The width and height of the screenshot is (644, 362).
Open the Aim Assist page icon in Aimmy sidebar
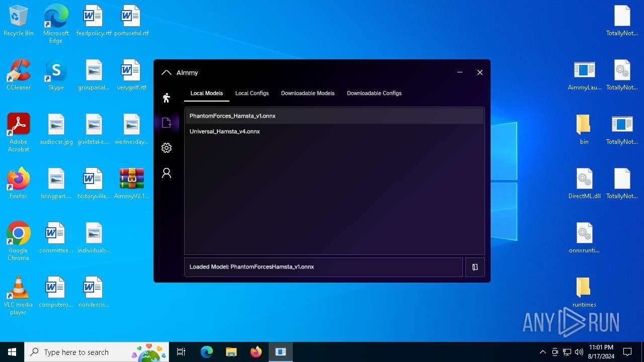[167, 98]
